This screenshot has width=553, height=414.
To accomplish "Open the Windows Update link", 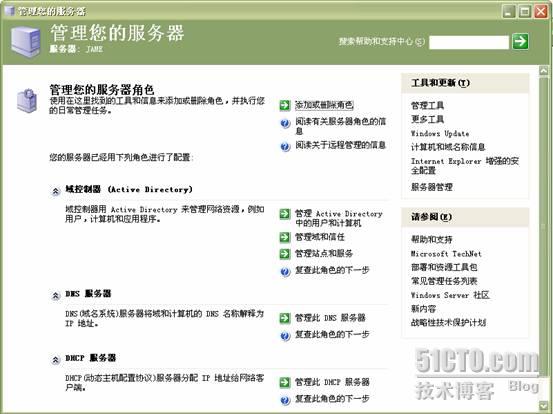I will 440,134.
